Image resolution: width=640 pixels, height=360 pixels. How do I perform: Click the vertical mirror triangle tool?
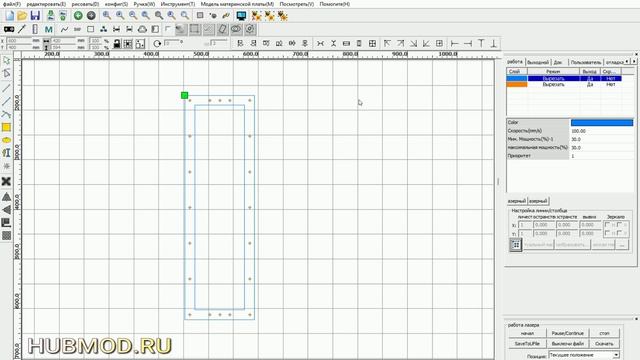click(6, 197)
